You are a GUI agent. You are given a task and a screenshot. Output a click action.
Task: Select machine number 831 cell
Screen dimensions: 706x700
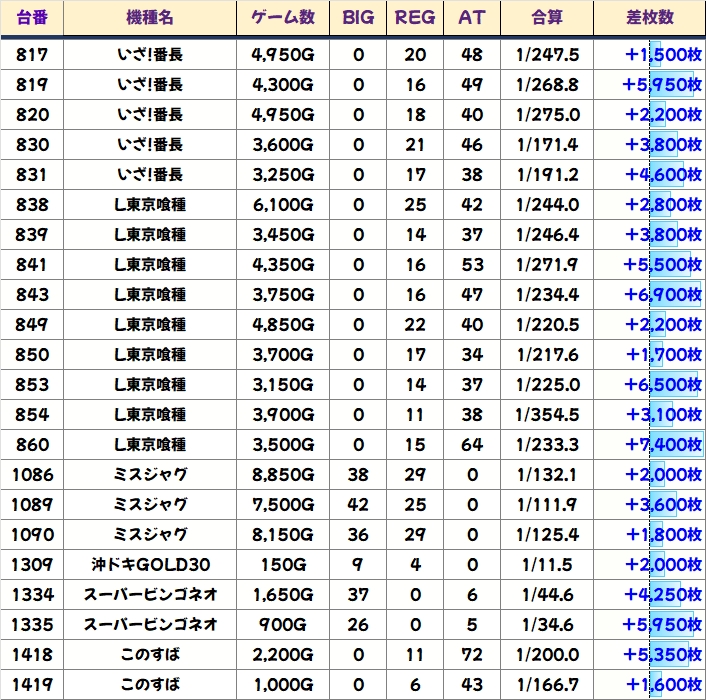32,175
